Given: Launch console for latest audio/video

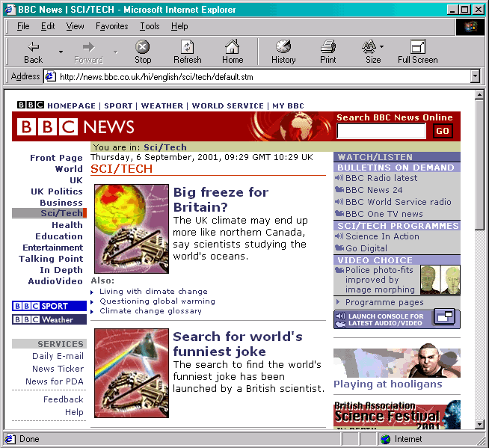Looking at the screenshot, I should 397,319.
